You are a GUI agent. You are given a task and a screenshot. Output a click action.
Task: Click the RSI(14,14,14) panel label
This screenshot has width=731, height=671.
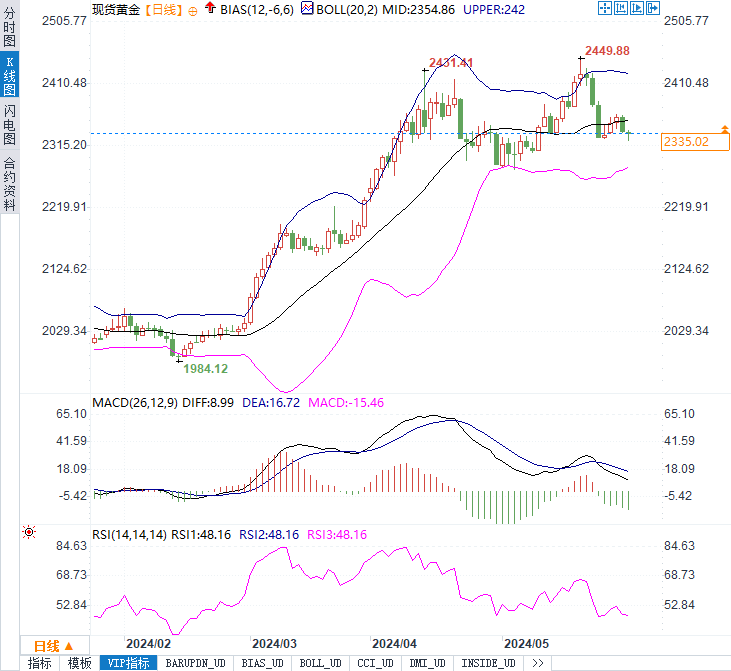click(129, 534)
